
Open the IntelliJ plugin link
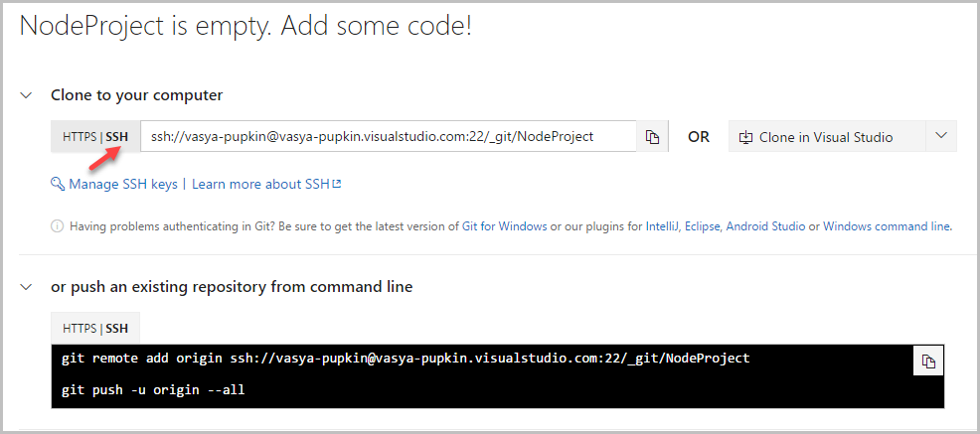click(x=660, y=226)
